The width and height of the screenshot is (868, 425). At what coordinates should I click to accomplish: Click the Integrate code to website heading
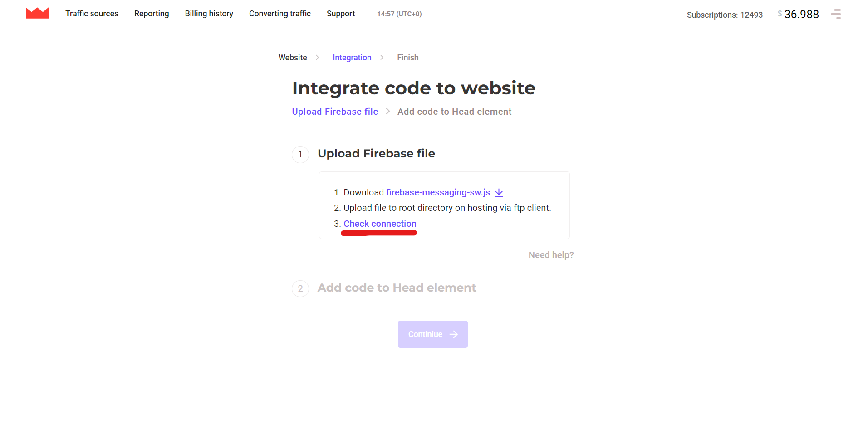point(414,88)
